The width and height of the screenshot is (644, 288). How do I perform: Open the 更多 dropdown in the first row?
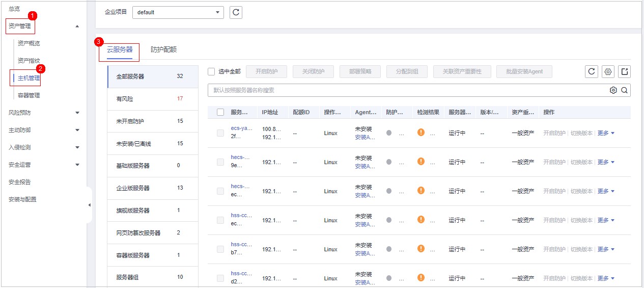606,133
